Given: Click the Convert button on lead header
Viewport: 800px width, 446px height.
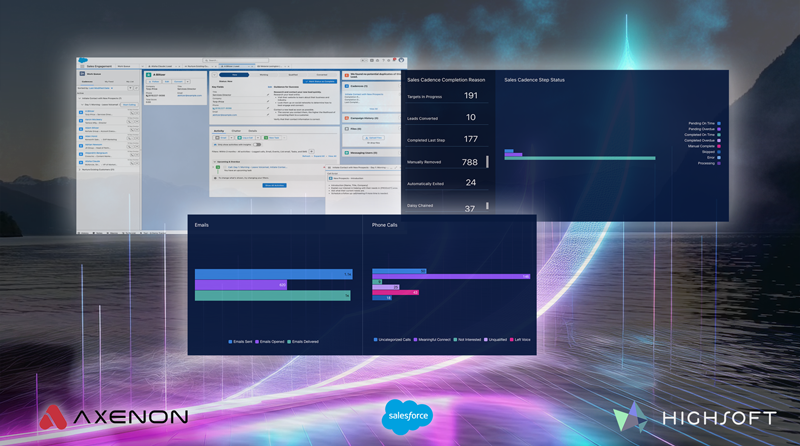Looking at the screenshot, I should pos(178,82).
